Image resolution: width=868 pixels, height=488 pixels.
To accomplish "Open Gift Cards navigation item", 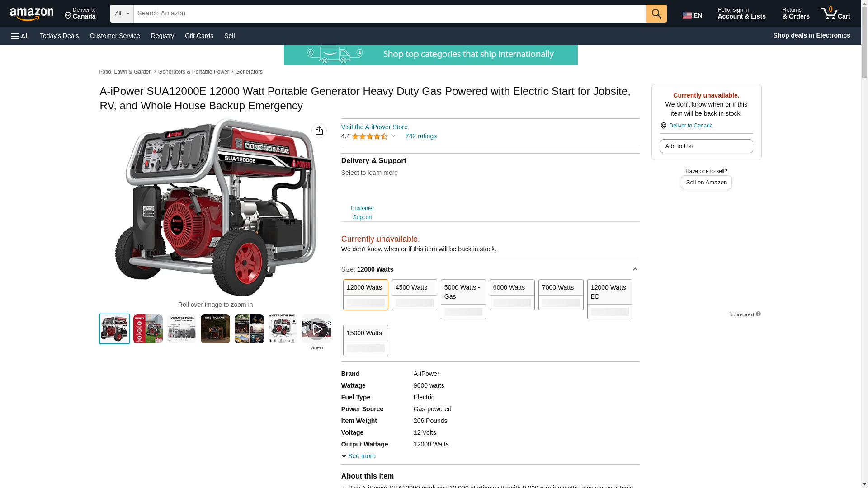I will [x=199, y=36].
